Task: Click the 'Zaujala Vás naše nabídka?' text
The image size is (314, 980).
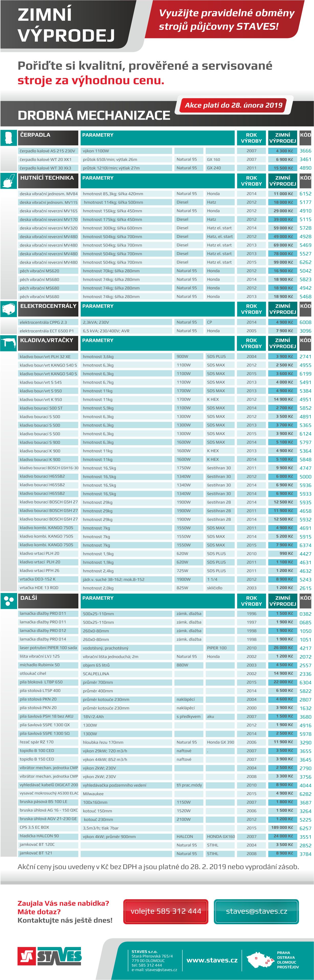Action: coord(63,903)
